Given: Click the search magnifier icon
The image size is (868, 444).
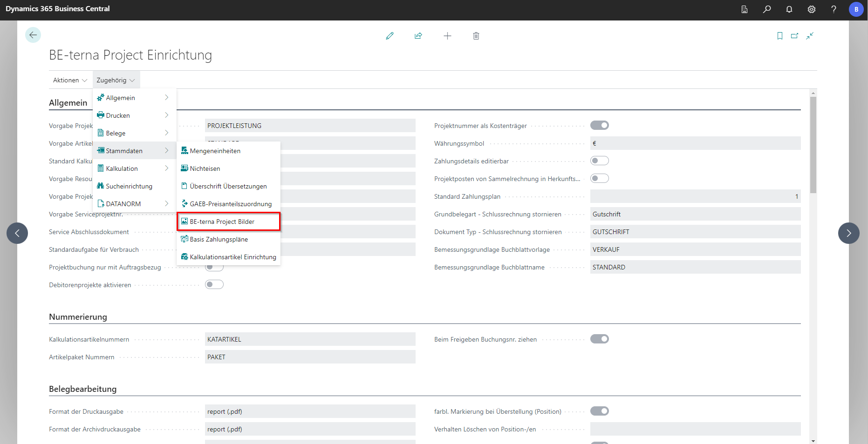Looking at the screenshot, I should (x=766, y=9).
